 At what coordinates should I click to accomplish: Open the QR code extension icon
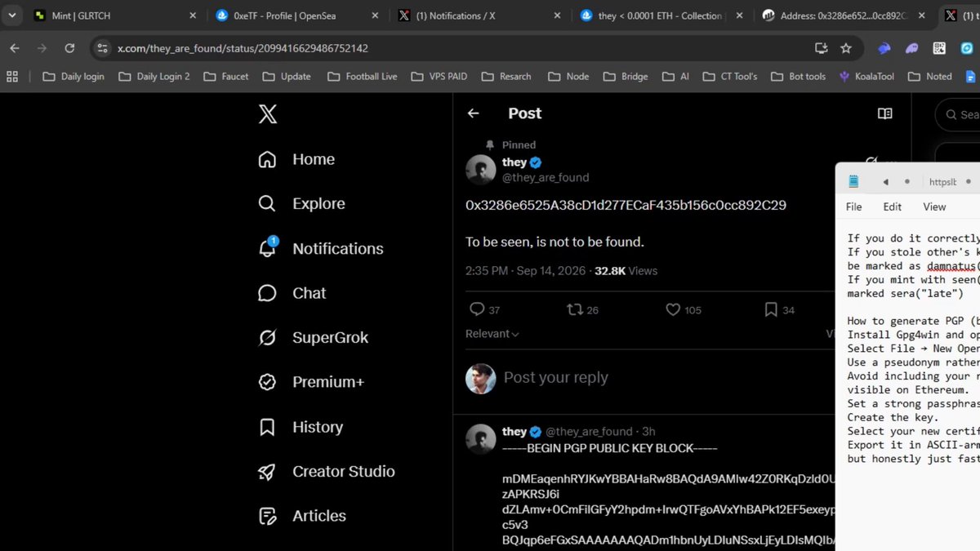[939, 48]
